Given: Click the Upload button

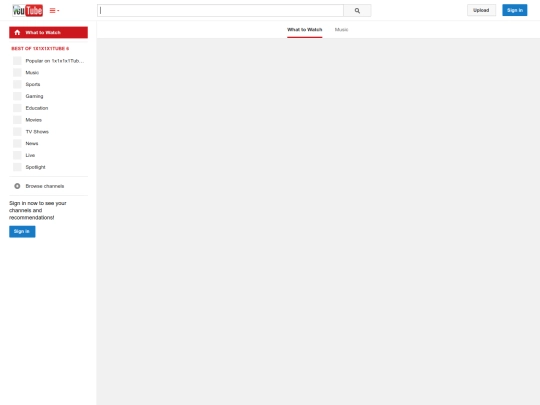Looking at the screenshot, I should coord(481,10).
